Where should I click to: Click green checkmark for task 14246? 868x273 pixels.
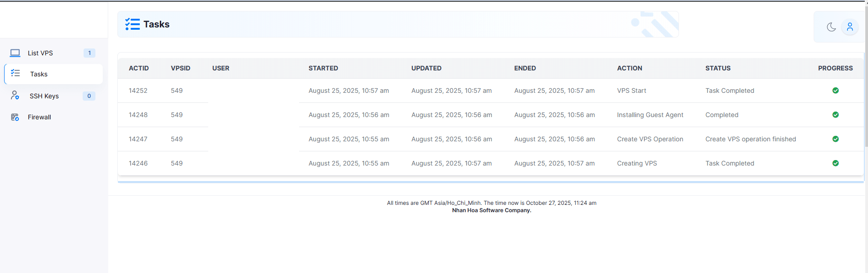pos(835,163)
